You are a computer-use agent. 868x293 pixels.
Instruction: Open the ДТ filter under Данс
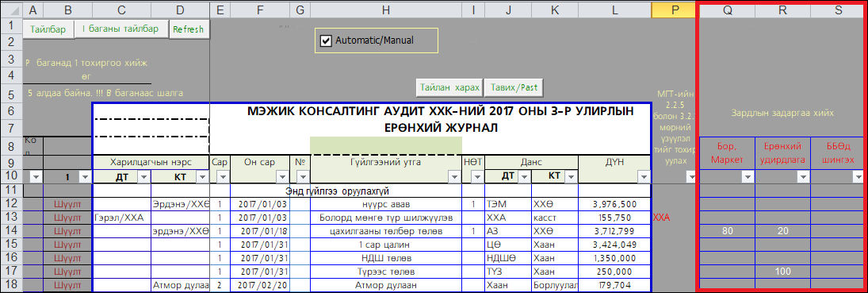point(524,176)
